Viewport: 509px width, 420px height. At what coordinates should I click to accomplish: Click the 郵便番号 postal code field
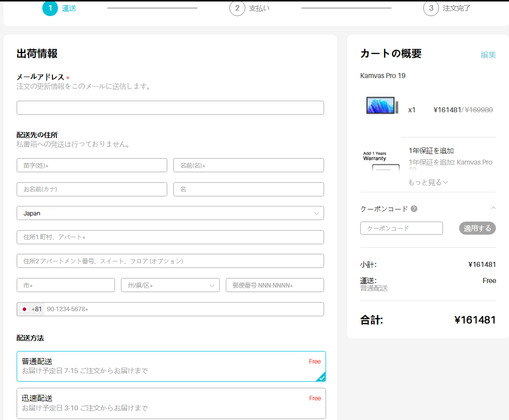[275, 285]
